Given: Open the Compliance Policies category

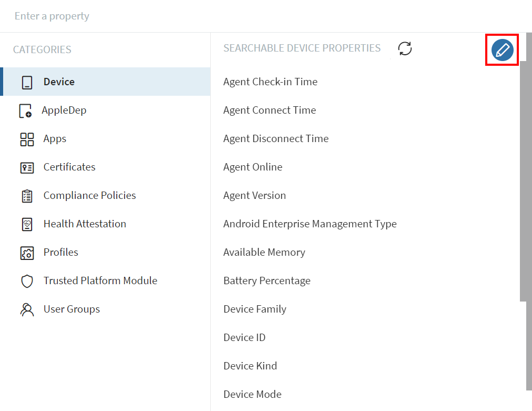Looking at the screenshot, I should click(x=89, y=195).
